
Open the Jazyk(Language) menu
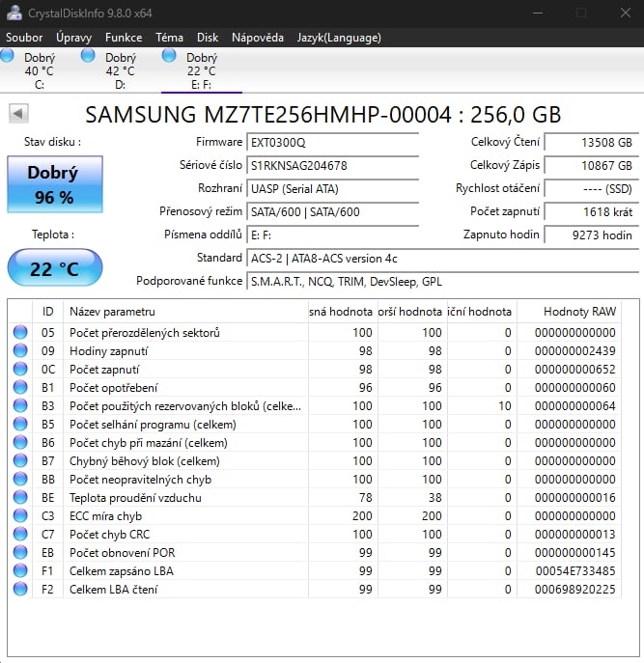[x=339, y=38]
